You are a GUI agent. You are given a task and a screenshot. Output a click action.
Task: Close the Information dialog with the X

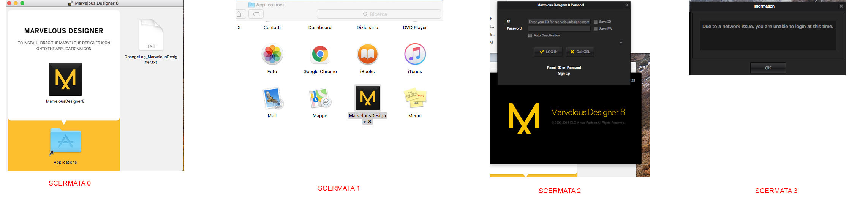click(841, 6)
